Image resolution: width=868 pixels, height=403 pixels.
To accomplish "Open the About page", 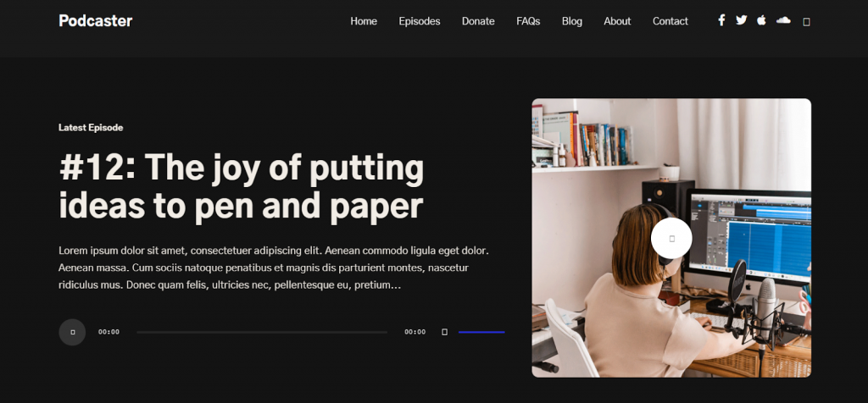I will coord(617,21).
